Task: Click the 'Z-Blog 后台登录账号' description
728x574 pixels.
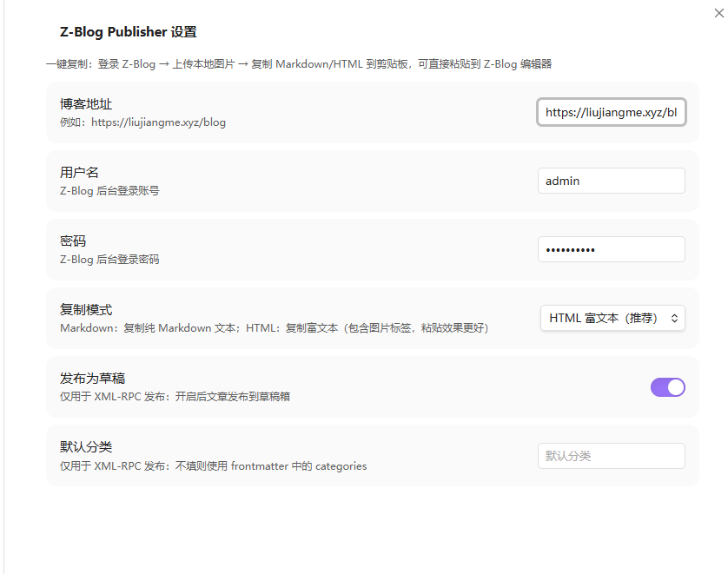Action: click(x=109, y=191)
